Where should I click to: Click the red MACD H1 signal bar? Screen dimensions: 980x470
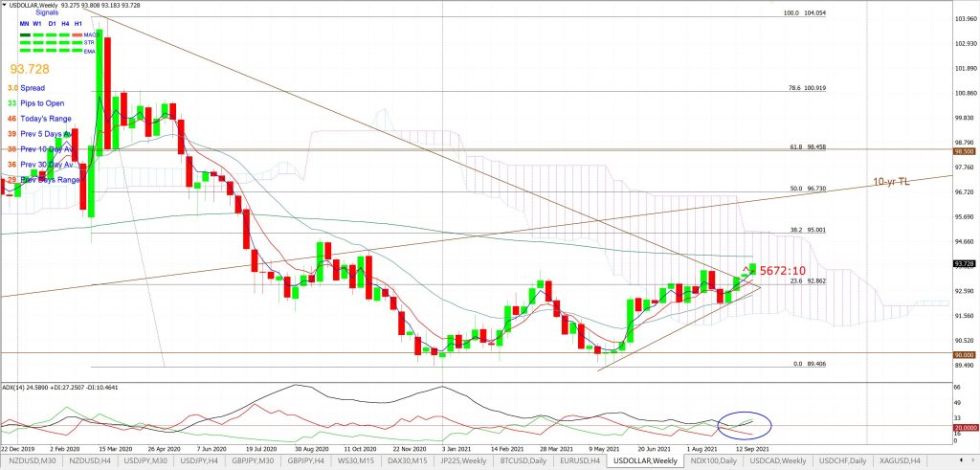(x=78, y=34)
